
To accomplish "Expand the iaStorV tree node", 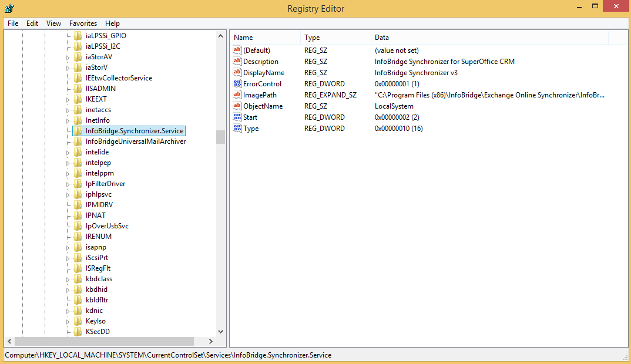I will (x=68, y=68).
